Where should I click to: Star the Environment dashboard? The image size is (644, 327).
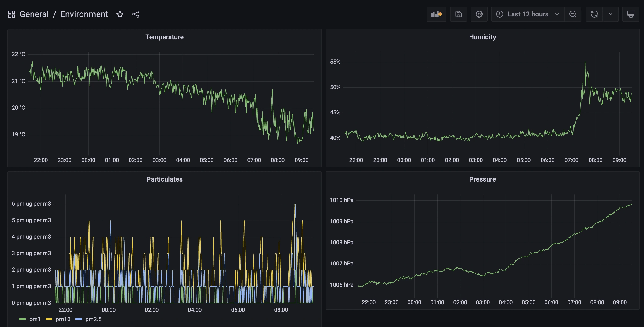[x=120, y=14]
